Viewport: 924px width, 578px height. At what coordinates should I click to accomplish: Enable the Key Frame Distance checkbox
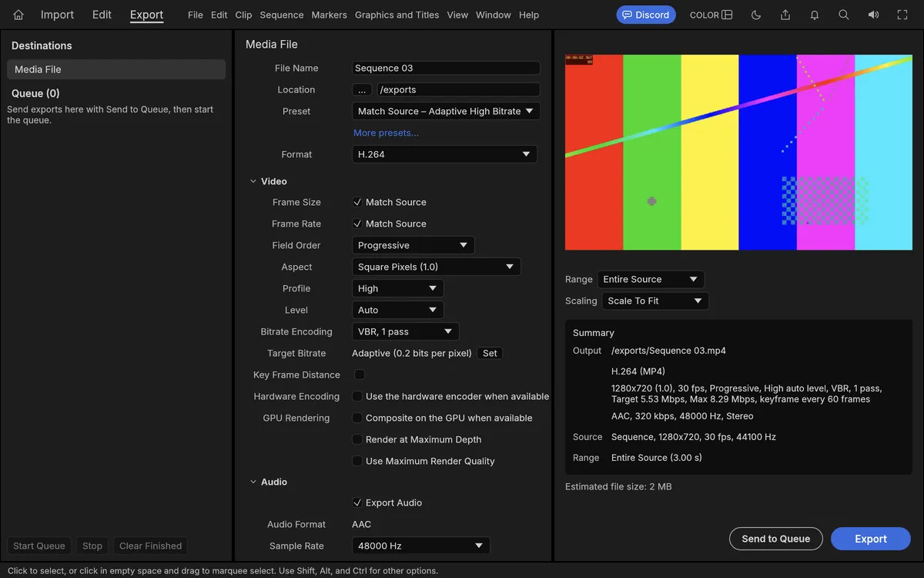click(x=359, y=375)
